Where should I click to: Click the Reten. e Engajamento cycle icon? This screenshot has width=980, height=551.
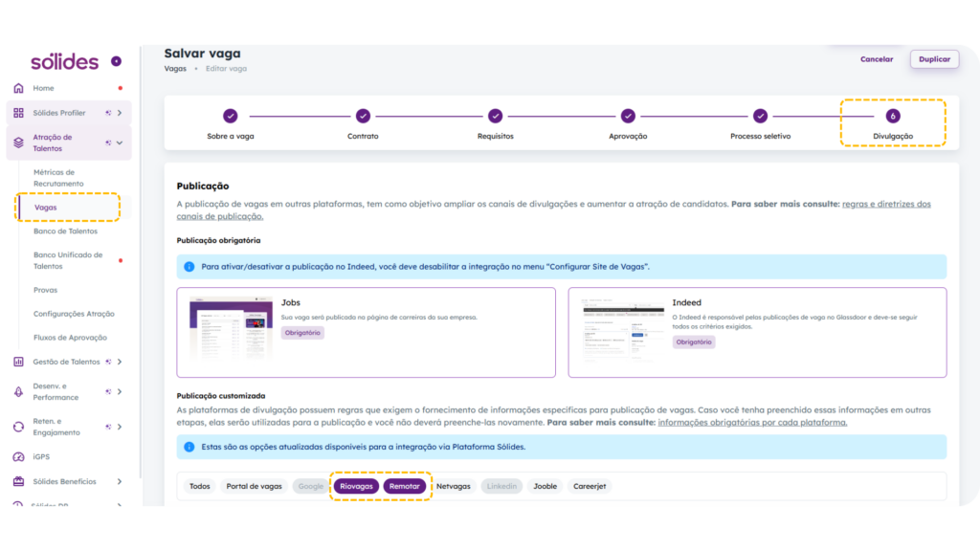point(19,427)
